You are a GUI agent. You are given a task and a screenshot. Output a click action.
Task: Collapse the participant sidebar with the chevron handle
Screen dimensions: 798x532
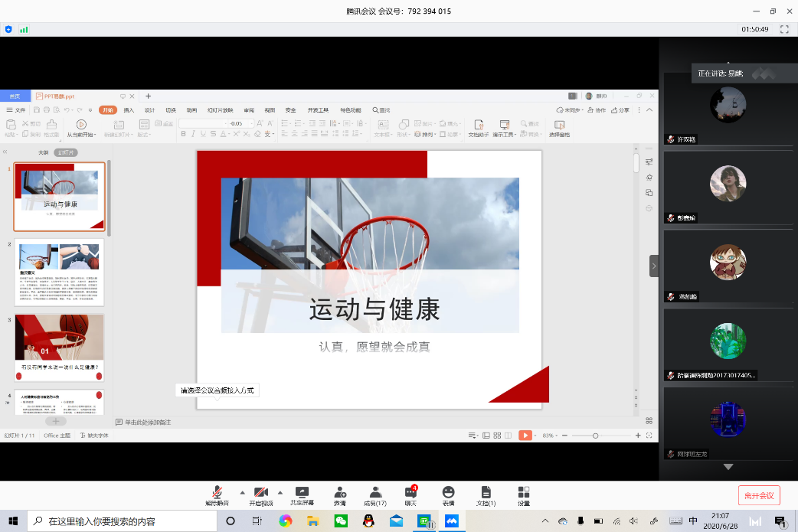point(653,266)
